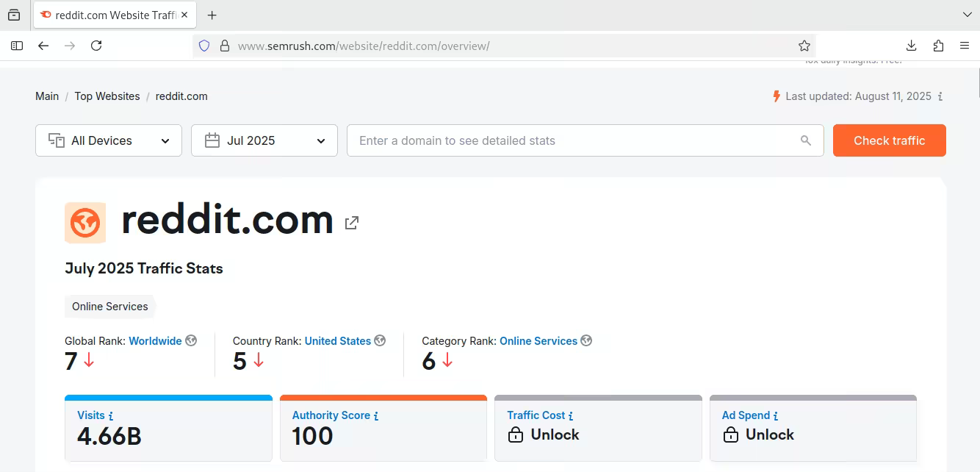Image resolution: width=980 pixels, height=472 pixels.
Task: Open the Top Websites breadcrumb link
Action: 107,96
